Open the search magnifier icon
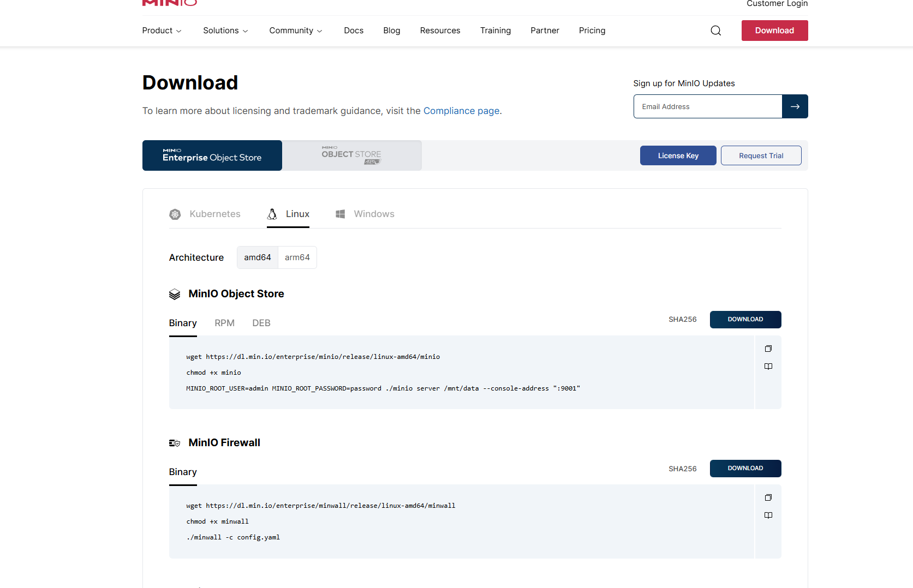The width and height of the screenshot is (913, 588). pos(715,31)
